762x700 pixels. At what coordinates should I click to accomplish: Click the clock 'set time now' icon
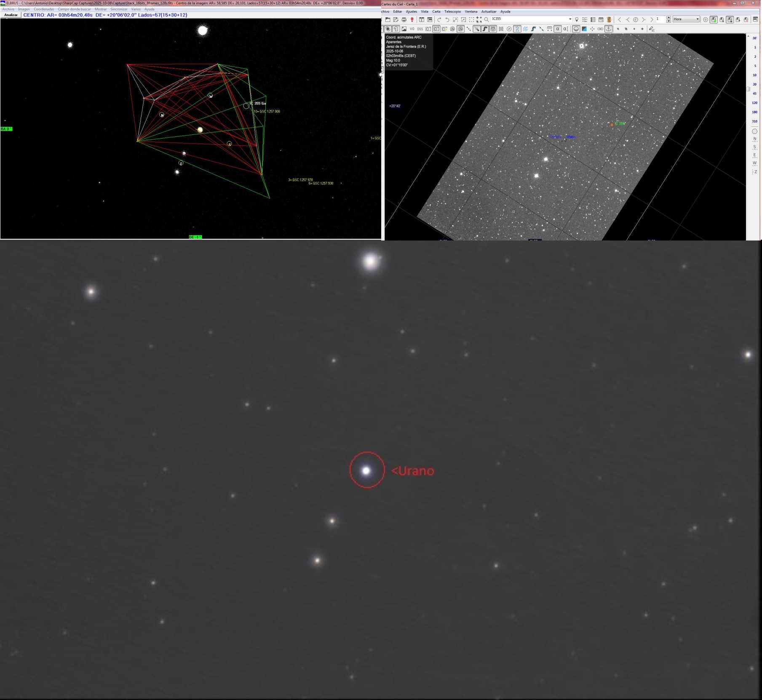tap(636, 19)
